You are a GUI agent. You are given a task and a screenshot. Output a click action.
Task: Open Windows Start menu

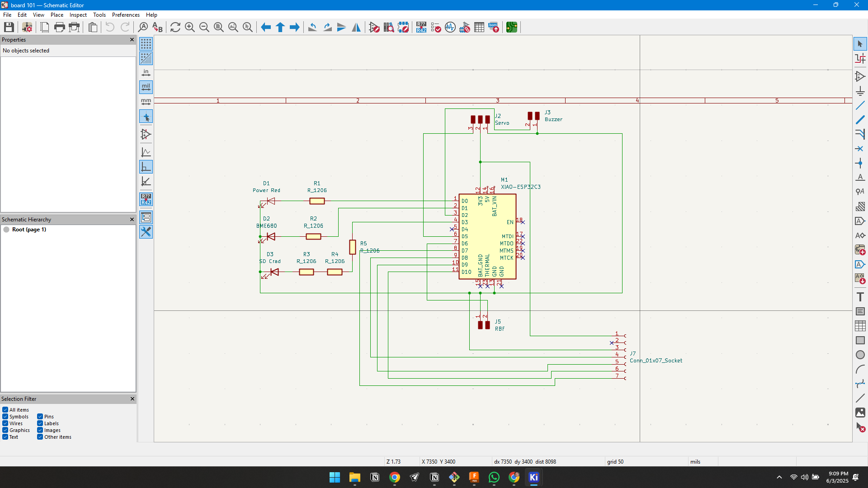pos(335,478)
